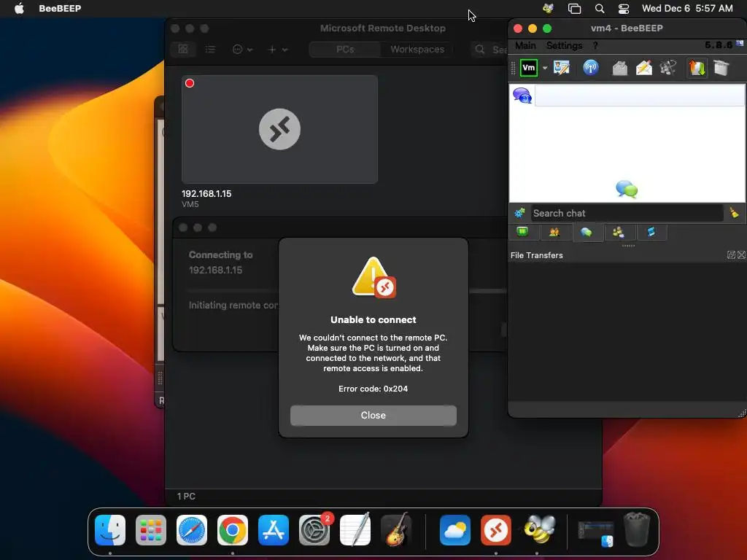Screen dimensions: 747x560
Task: Select the default chat with purple bubbles
Action: [522, 96]
